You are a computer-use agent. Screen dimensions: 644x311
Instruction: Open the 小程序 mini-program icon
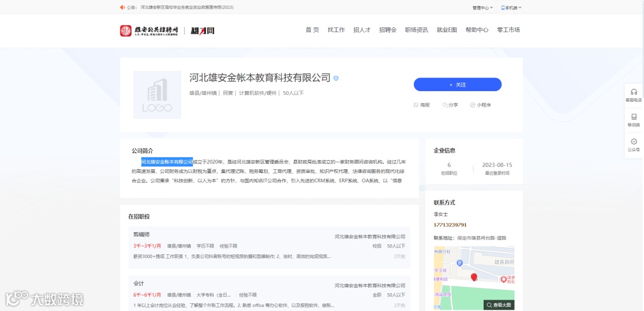[x=472, y=105]
